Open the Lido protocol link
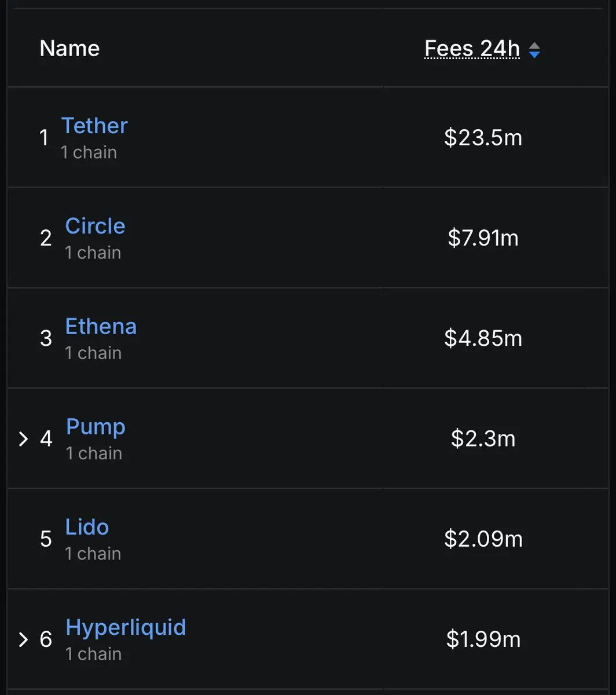 point(87,527)
